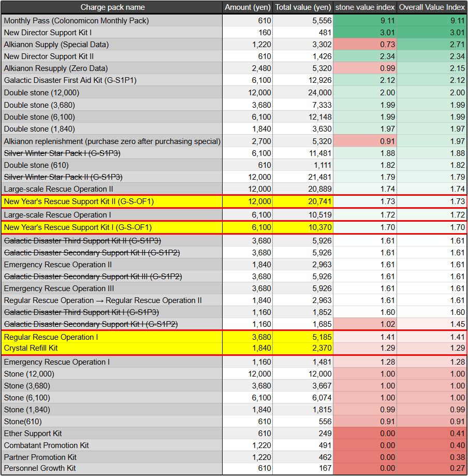Select the Monthly Pass (Colonomicon Monthly Pack) cell
468x476 pixels.
coord(112,21)
